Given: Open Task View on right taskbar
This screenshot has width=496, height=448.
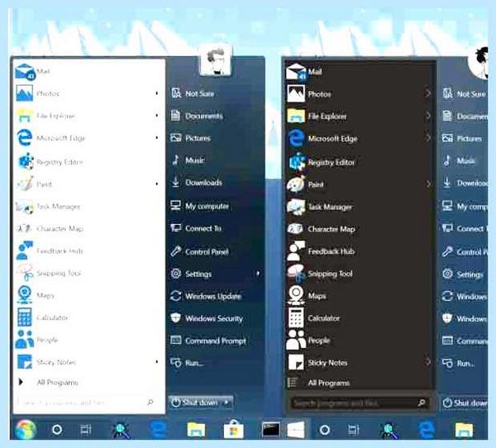Looking at the screenshot, I should pyautogui.click(x=354, y=430).
